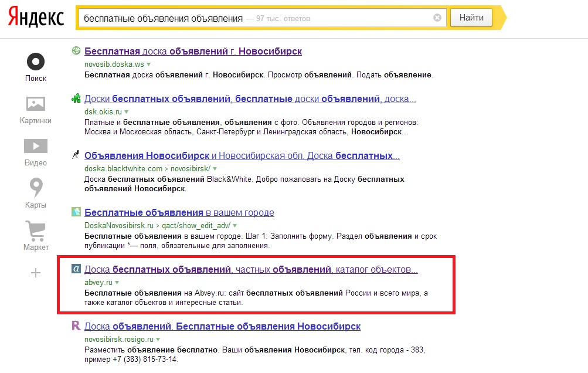The width and height of the screenshot is (588, 373).
Task: Expand the dropdown arrow next to novosib.doska.ws
Action: click(x=149, y=63)
